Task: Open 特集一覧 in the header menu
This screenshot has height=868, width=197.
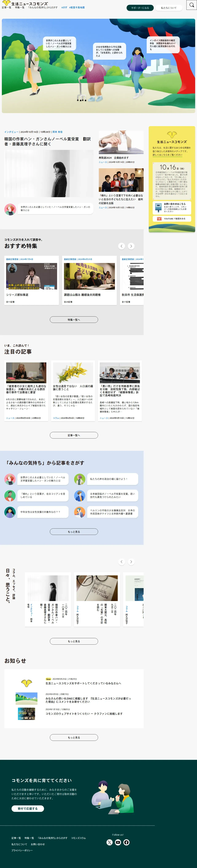Action: pos(19,7)
